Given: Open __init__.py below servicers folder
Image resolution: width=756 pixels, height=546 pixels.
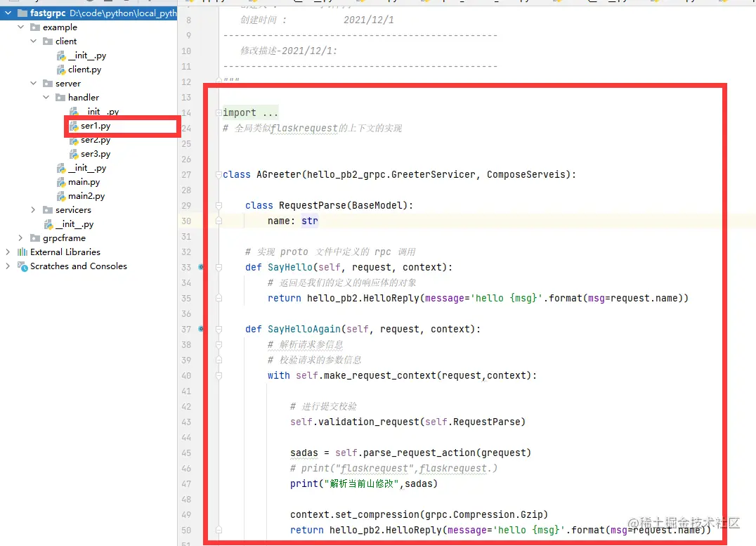Looking at the screenshot, I should click(x=74, y=223).
